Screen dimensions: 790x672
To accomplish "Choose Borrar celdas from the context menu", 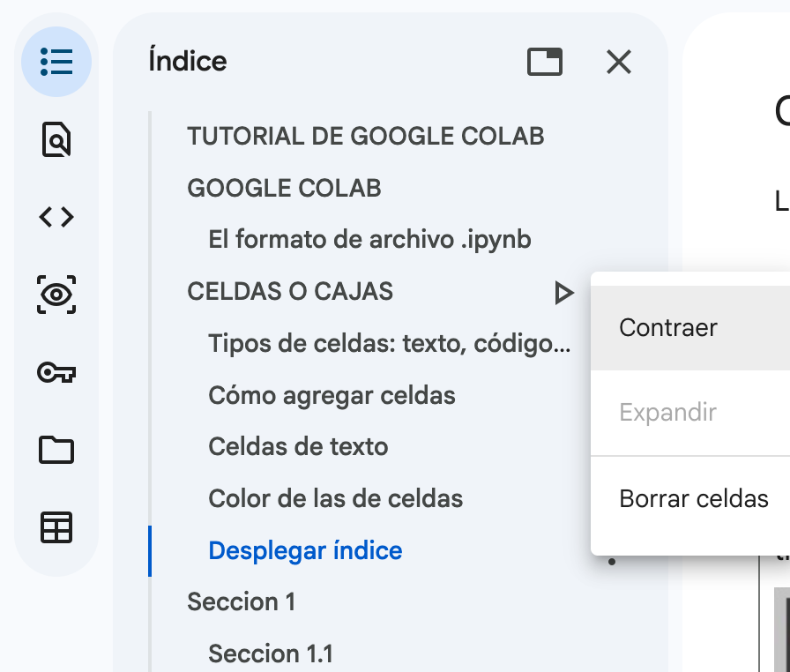I will tap(694, 498).
